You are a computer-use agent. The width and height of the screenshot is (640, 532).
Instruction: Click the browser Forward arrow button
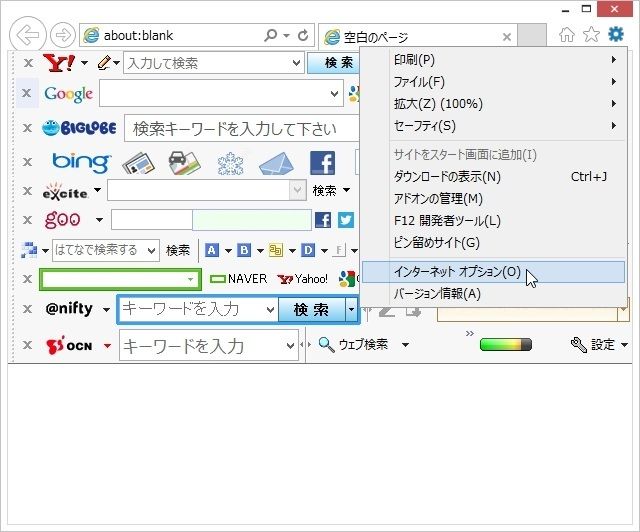[x=62, y=35]
